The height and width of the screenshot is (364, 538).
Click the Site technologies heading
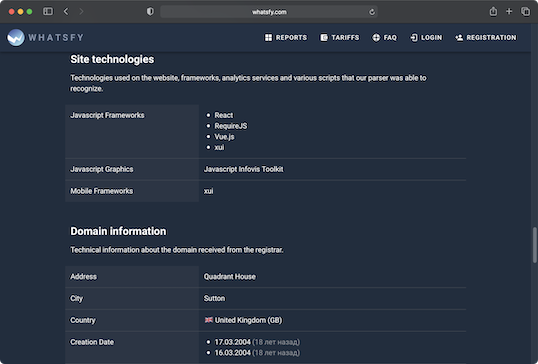[x=112, y=59]
